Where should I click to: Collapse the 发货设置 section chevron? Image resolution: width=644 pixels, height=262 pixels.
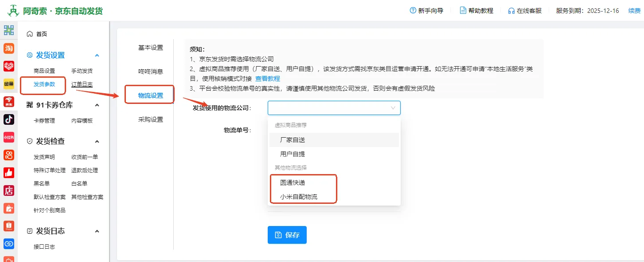[97, 55]
